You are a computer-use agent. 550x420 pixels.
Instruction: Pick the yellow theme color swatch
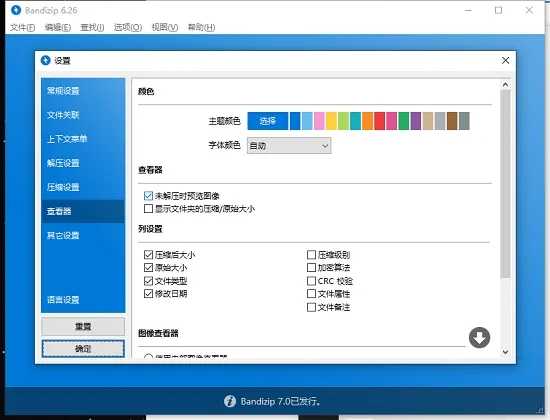pos(331,121)
